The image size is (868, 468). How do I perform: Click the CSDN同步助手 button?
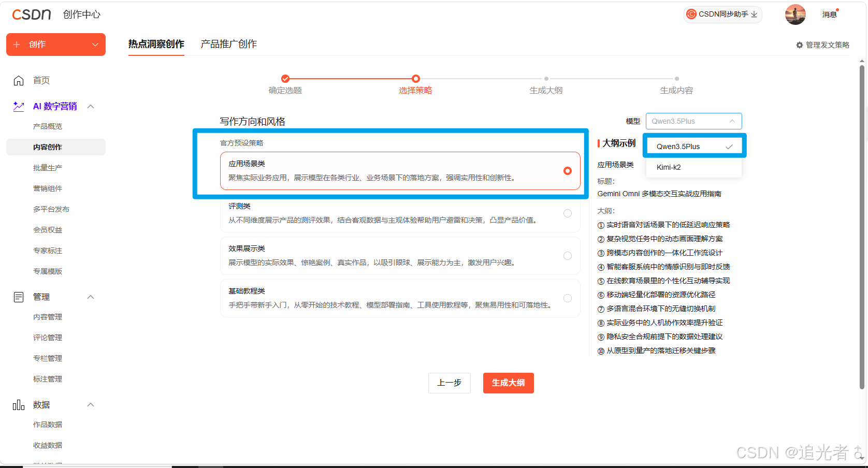(x=722, y=14)
